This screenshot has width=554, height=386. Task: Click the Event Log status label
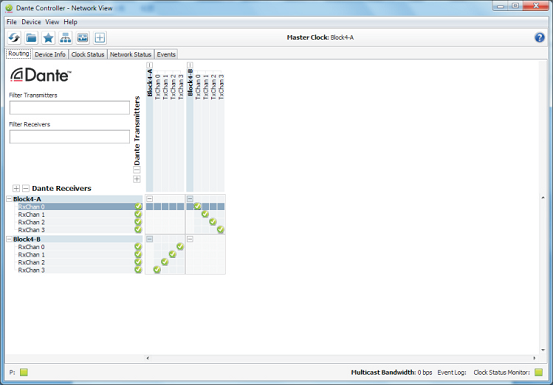click(x=452, y=372)
